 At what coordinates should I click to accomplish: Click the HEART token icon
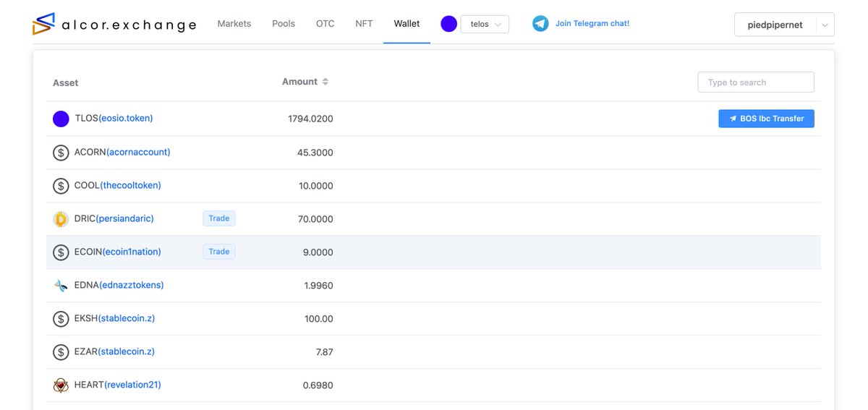point(61,385)
